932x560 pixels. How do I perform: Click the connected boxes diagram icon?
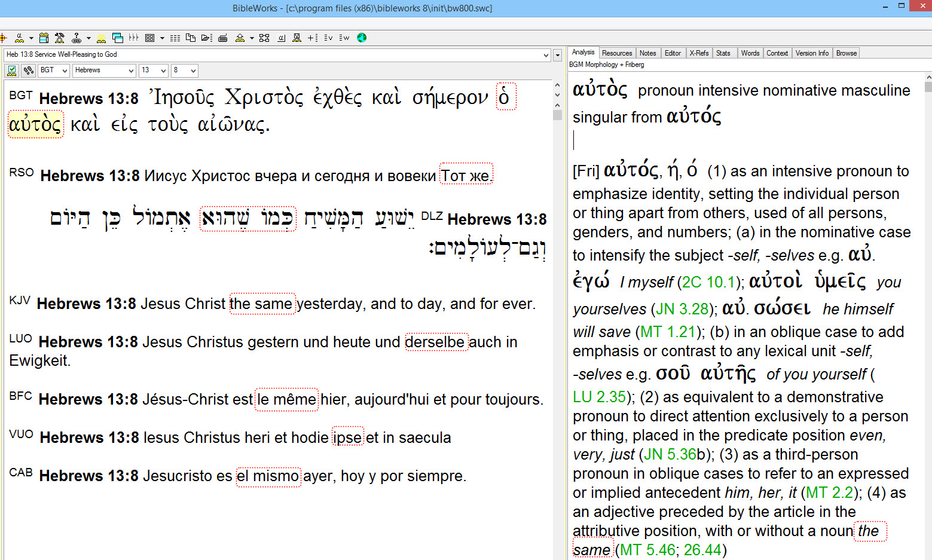pos(264,38)
